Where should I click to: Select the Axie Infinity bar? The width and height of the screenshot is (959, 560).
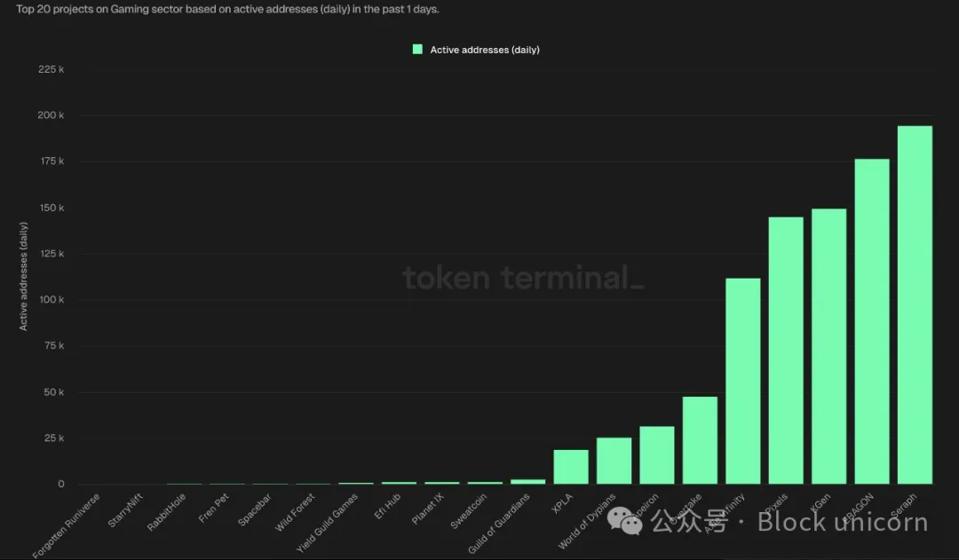(742, 381)
